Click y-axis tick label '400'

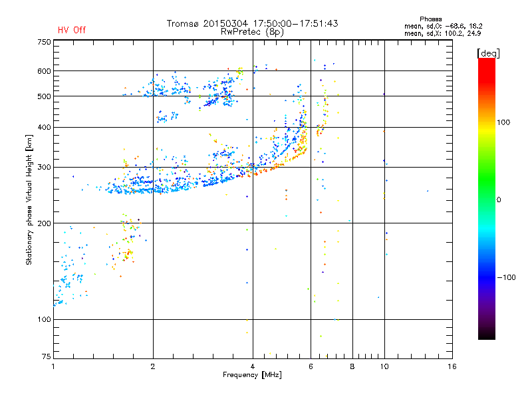tap(44, 127)
